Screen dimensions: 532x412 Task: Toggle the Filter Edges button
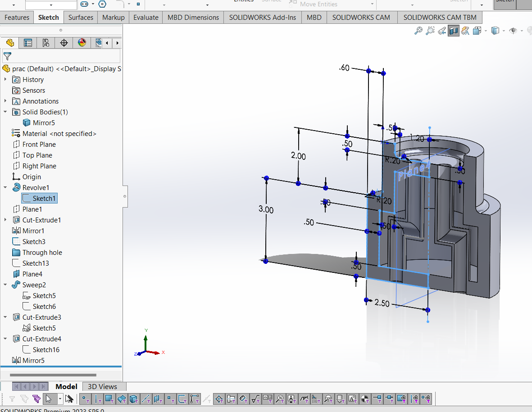(97, 399)
